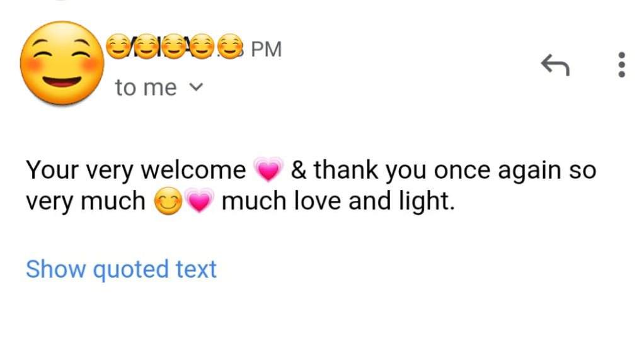Click "very much" on the second line
This screenshot has height=345, width=644.
coord(85,203)
